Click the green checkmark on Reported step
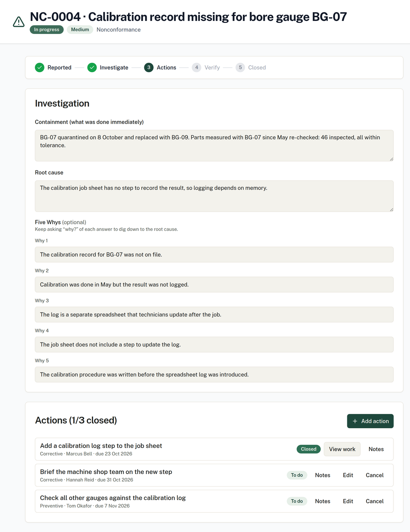 tap(39, 67)
